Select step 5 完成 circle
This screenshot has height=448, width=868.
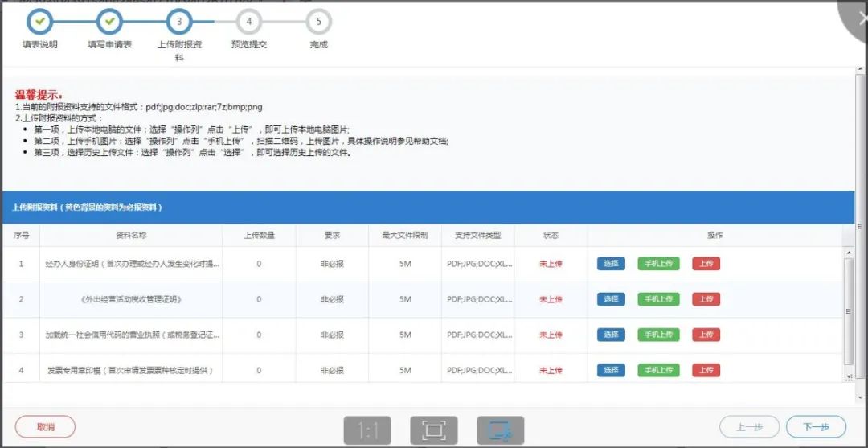click(319, 21)
